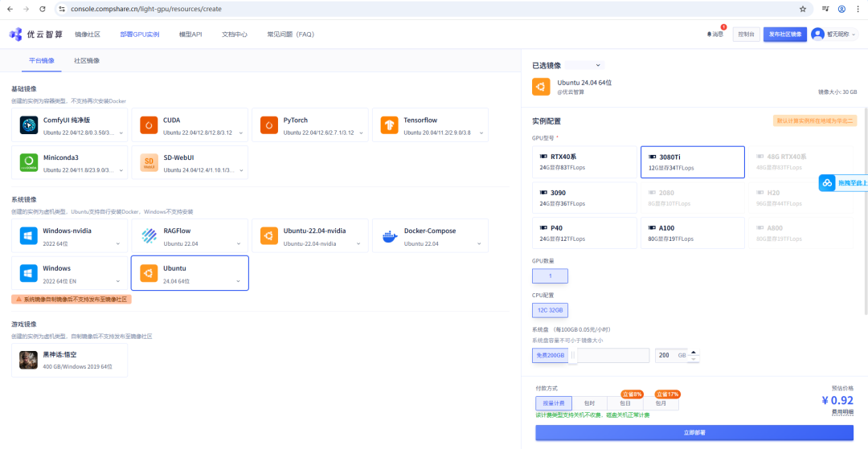Expand the Tensorflow version dropdown

click(481, 133)
